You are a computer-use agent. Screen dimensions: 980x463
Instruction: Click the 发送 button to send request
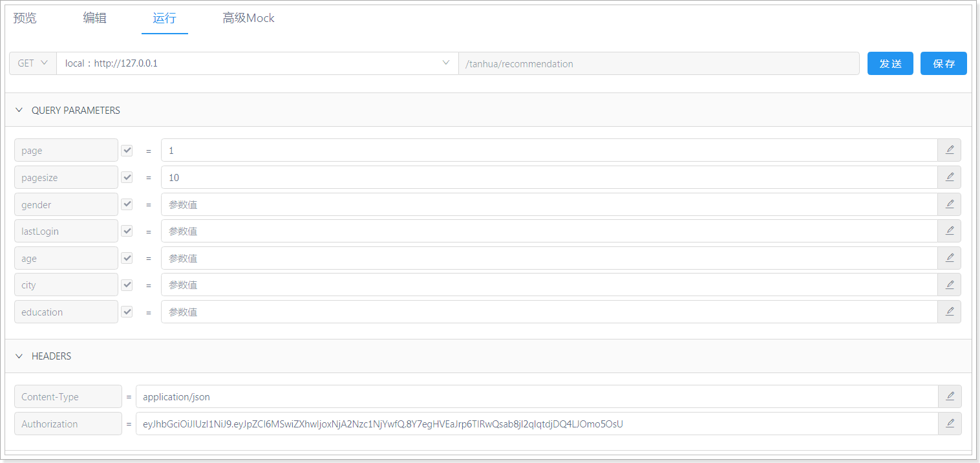[x=889, y=63]
